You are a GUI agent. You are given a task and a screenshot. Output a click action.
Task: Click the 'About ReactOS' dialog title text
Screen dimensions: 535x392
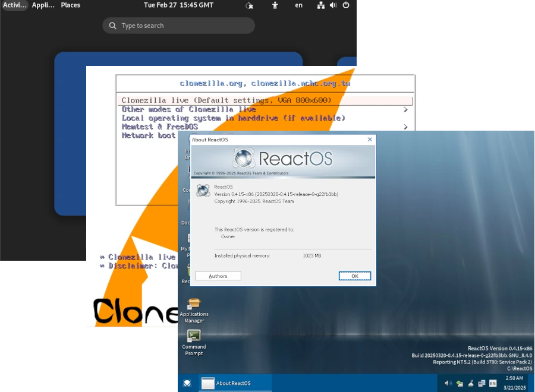[x=210, y=140]
